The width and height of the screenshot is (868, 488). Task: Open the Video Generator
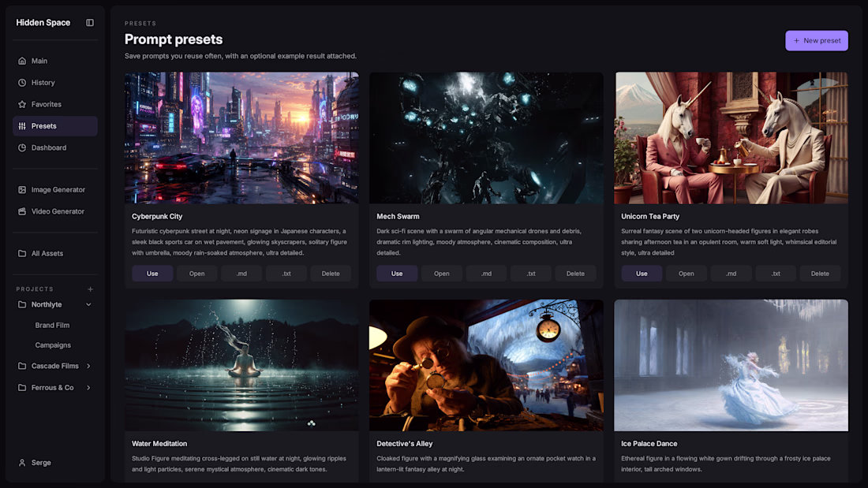pos(54,211)
